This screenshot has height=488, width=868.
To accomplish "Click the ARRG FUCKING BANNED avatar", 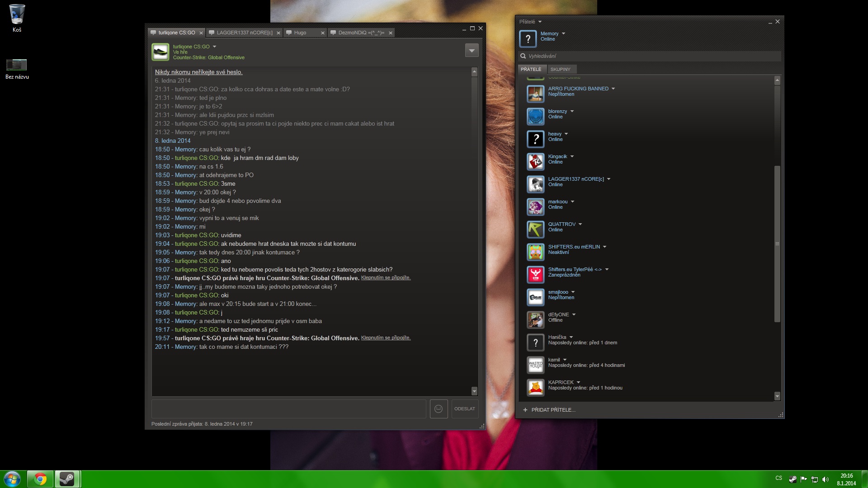I will [x=536, y=94].
